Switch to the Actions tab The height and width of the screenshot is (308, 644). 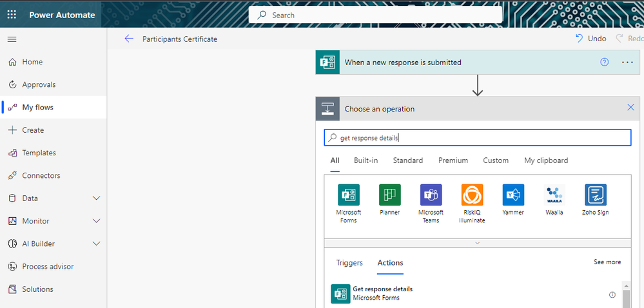point(390,263)
